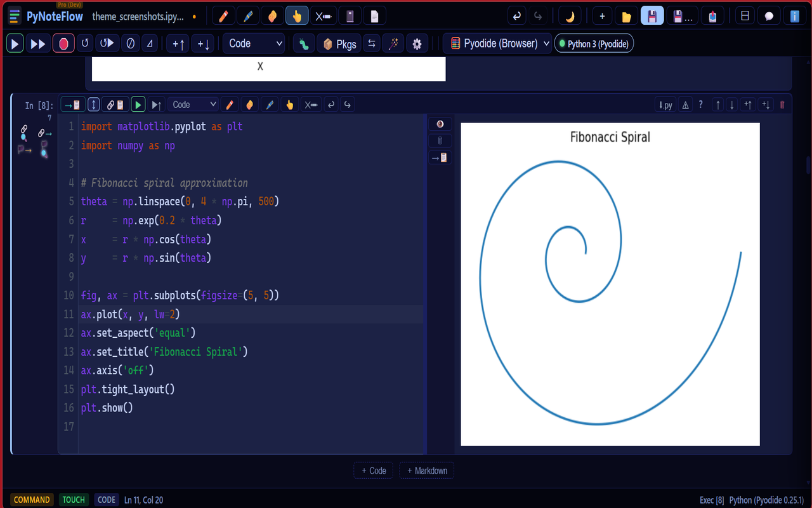This screenshot has height=508, width=812.
Task: Run cell and advance with play-arrow-up icon
Action: (157, 105)
